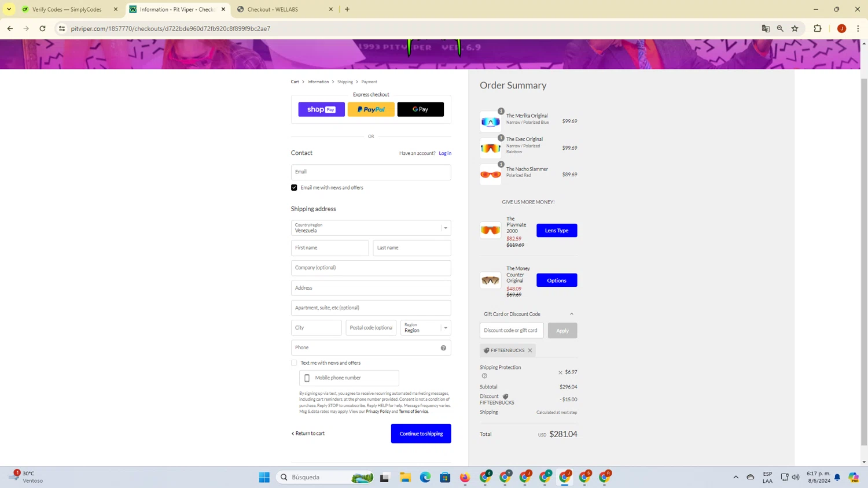Click the First name field

coord(330,247)
